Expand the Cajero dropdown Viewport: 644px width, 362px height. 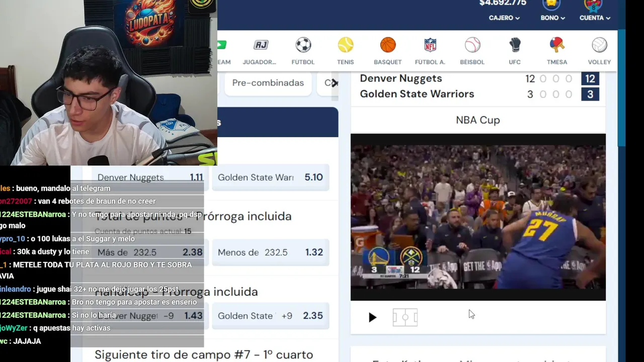(504, 18)
